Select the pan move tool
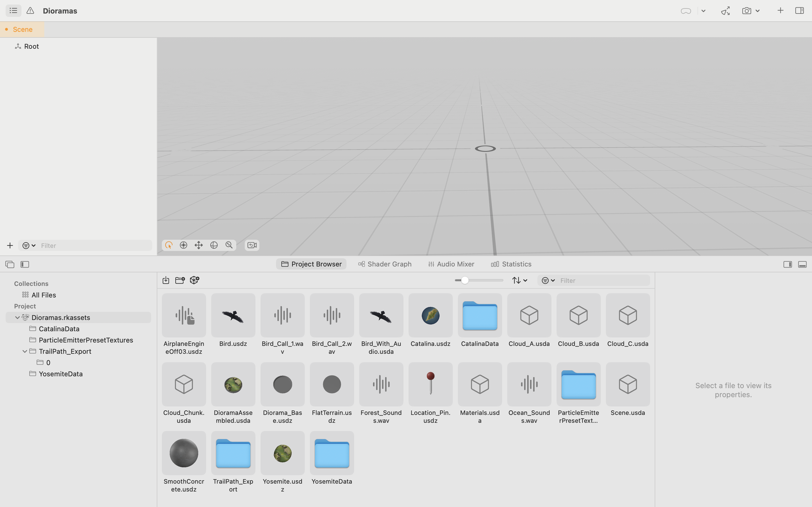Screen dimensions: 812x507 tap(199, 245)
